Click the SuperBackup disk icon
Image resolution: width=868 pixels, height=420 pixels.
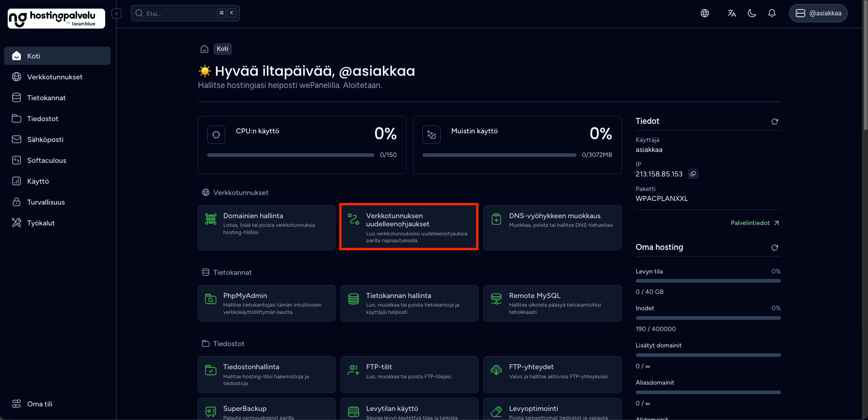point(211,412)
